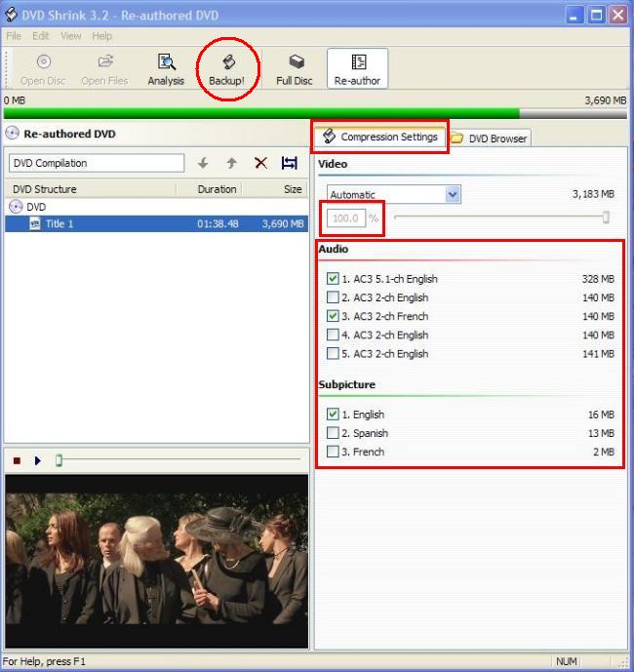
Task: Click the 3,690 MB size of Title 1
Action: [283, 223]
